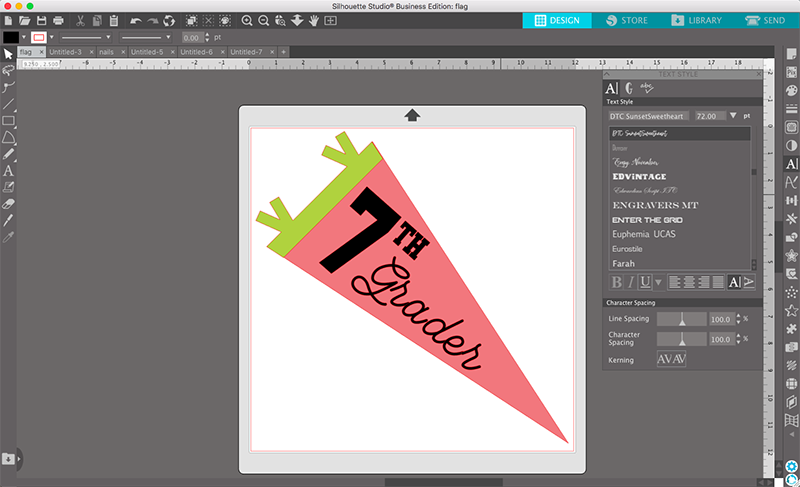Set text alignment to left

pos(674,282)
